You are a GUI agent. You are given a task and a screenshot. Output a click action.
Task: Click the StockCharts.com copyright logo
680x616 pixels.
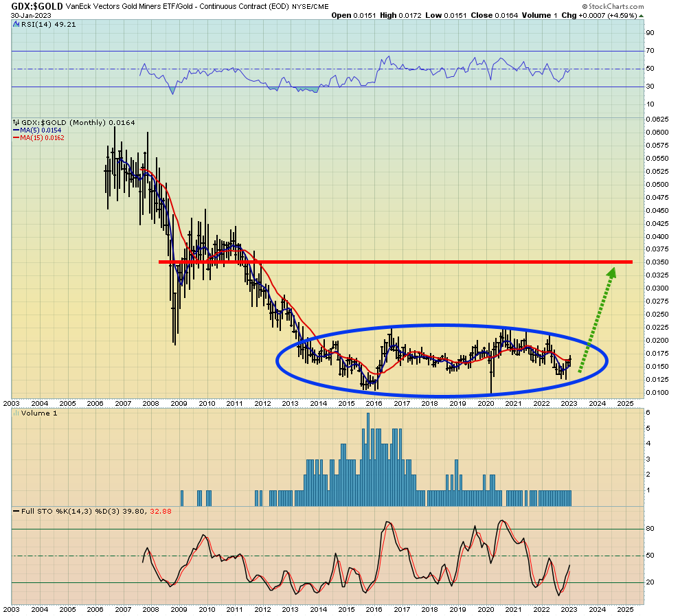(x=613, y=6)
